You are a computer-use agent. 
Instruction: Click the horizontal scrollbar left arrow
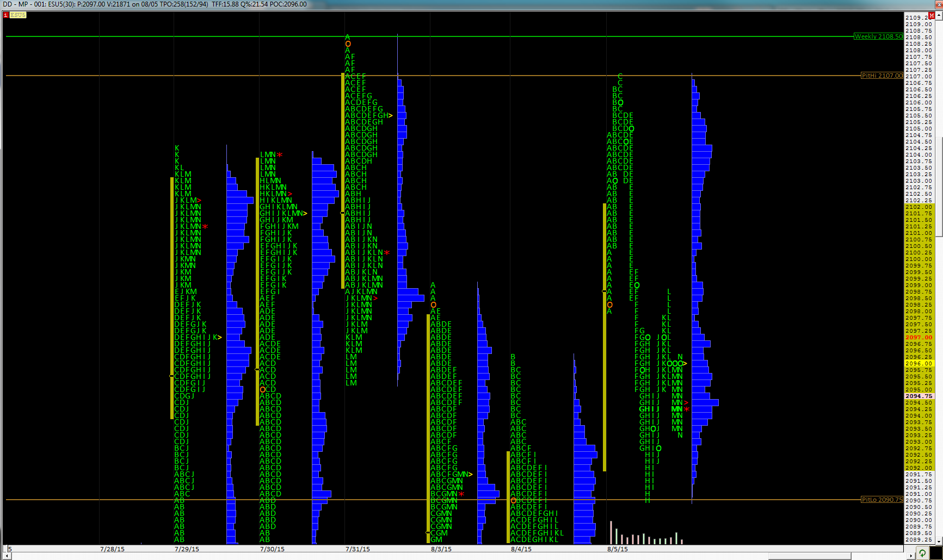8,556
